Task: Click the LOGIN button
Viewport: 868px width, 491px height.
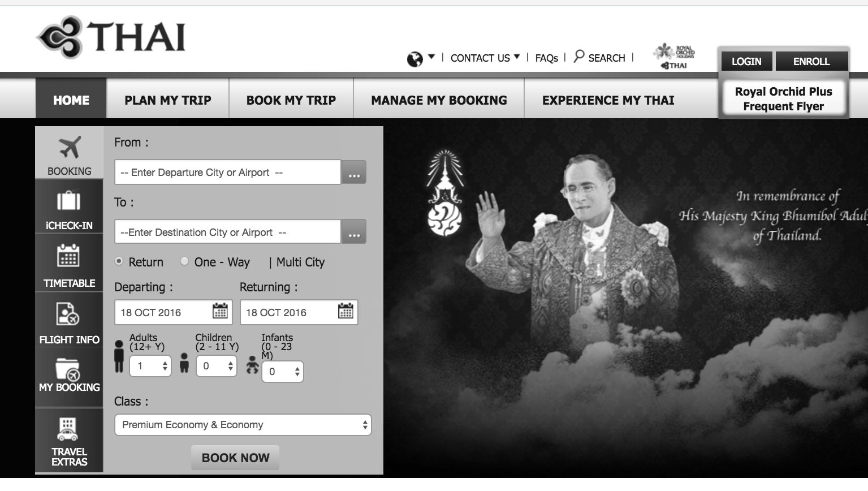Action: tap(746, 61)
